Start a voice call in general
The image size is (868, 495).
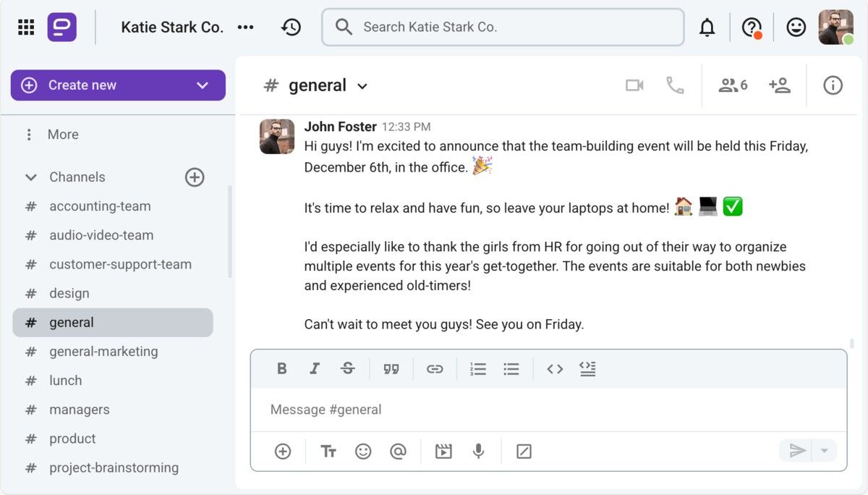click(675, 85)
